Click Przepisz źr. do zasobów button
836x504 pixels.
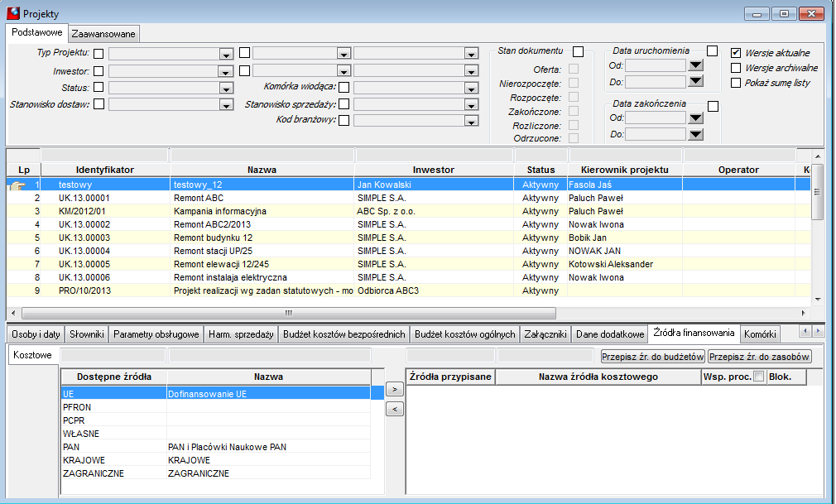[x=760, y=357]
